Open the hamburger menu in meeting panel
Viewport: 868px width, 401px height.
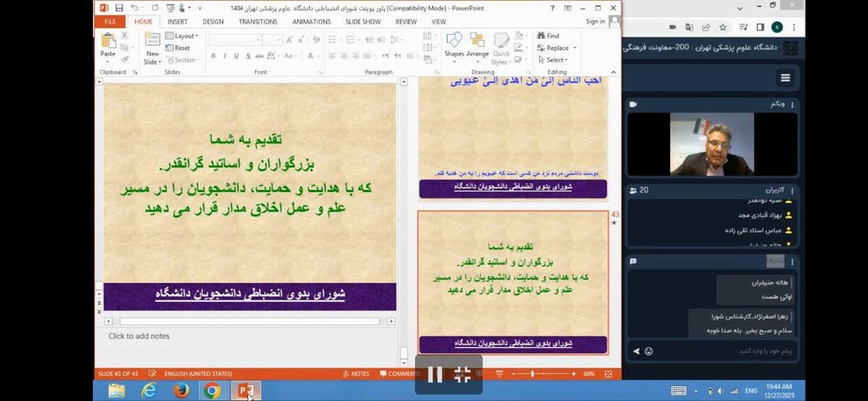(x=785, y=78)
